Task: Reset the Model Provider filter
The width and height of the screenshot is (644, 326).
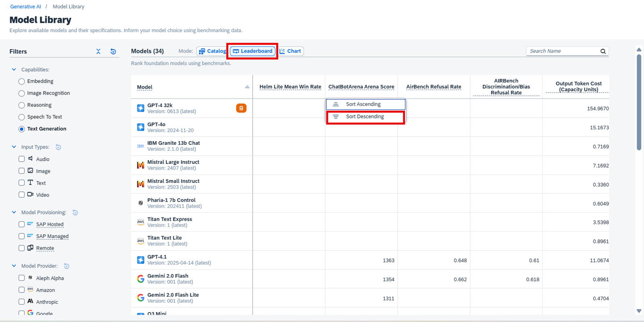Action: click(67, 266)
